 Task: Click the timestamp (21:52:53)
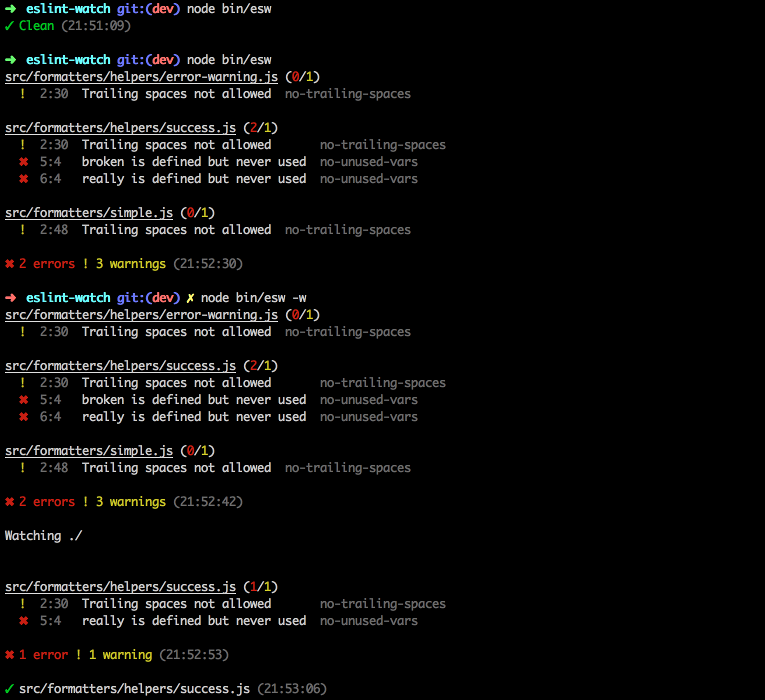click(x=194, y=655)
